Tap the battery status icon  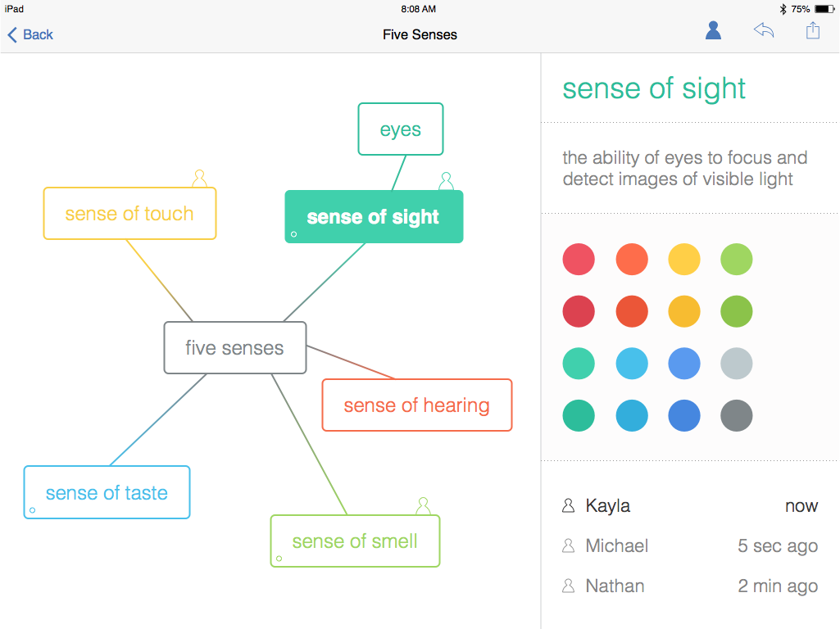coord(824,9)
